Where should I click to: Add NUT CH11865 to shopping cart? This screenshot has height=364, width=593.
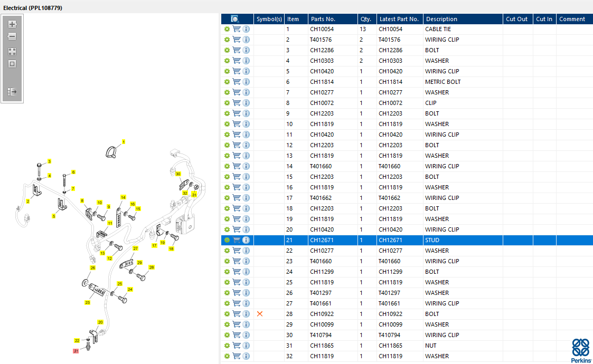[x=237, y=346]
